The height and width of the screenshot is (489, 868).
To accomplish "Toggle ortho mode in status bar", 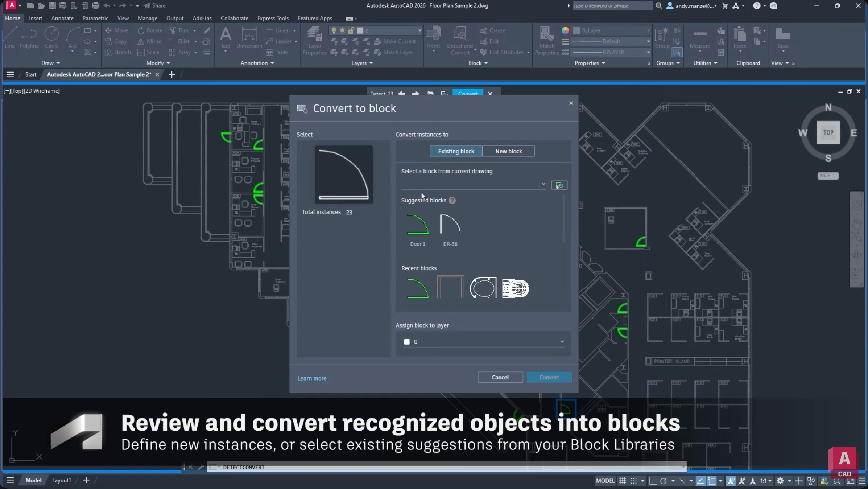I will coord(653,481).
